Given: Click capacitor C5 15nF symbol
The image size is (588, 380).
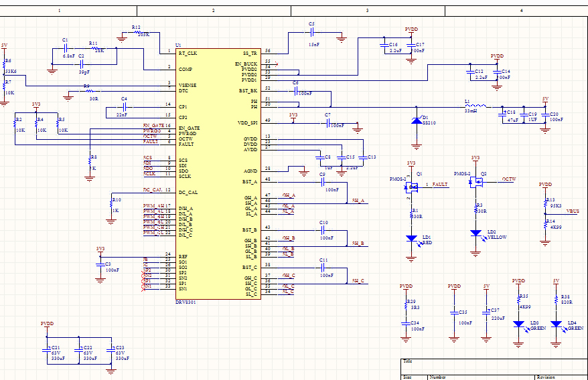Looking at the screenshot, I should pos(311,33).
